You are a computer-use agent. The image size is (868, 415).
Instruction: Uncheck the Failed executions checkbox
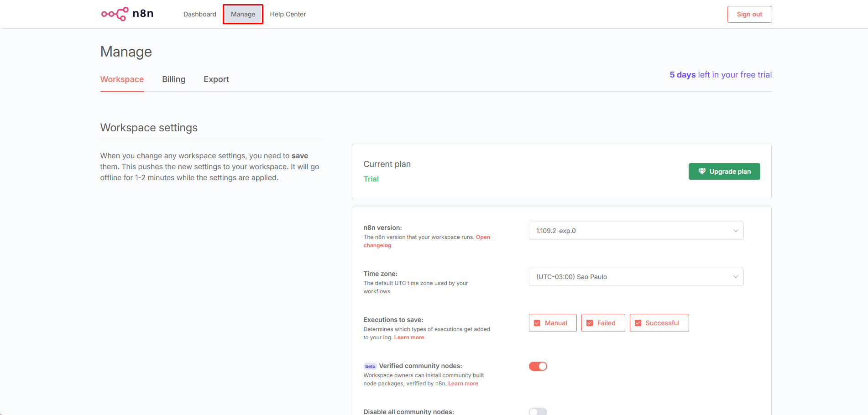pyautogui.click(x=590, y=323)
